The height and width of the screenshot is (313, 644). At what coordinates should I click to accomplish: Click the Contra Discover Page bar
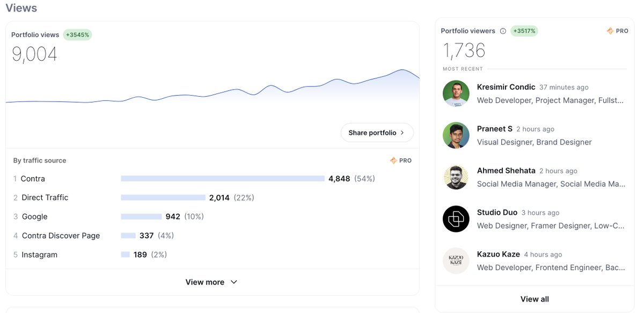pyautogui.click(x=128, y=236)
